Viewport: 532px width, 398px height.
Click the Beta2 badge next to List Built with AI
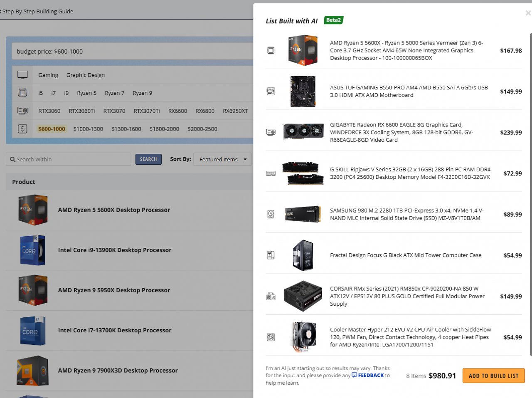coord(333,20)
